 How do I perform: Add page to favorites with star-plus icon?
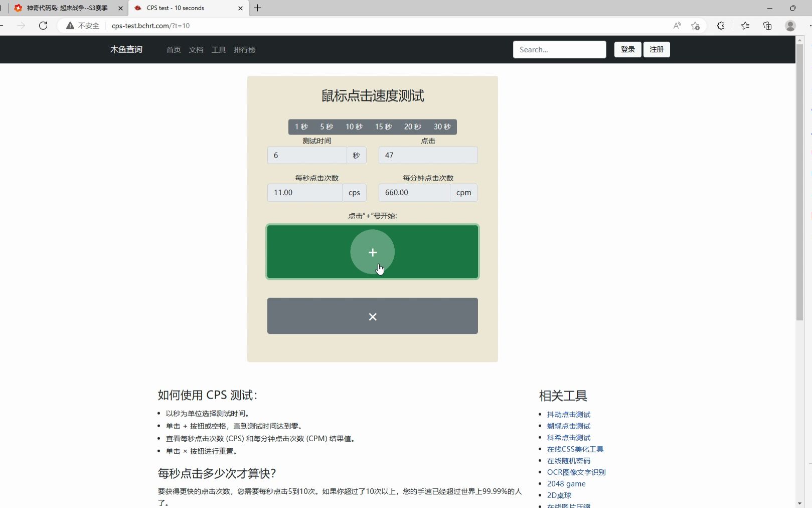[x=695, y=26]
